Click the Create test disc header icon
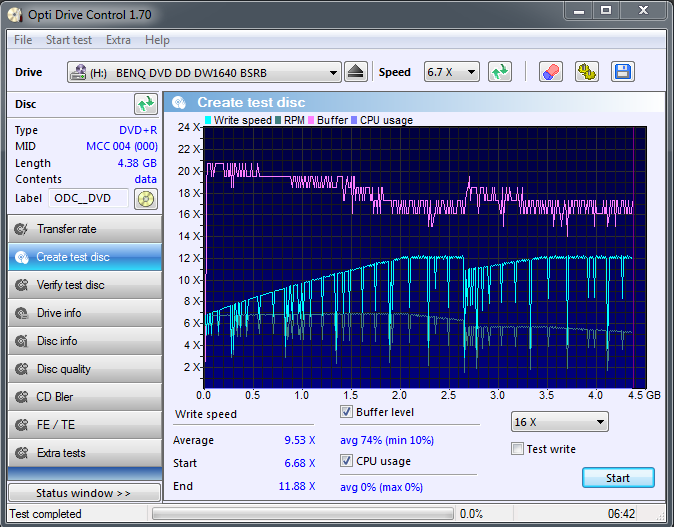The height and width of the screenshot is (527, 674). click(x=179, y=102)
